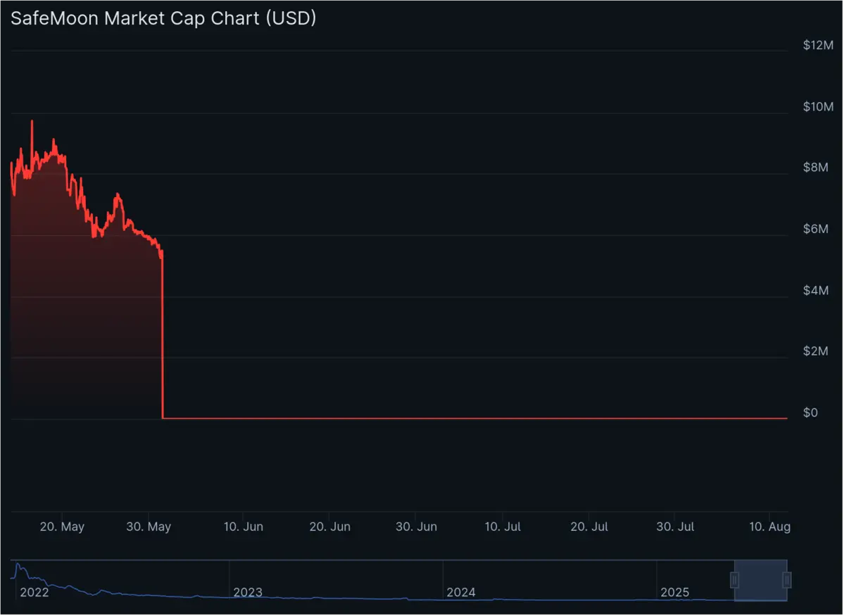
Task: Click the highest red peak on the chart
Action: point(32,122)
